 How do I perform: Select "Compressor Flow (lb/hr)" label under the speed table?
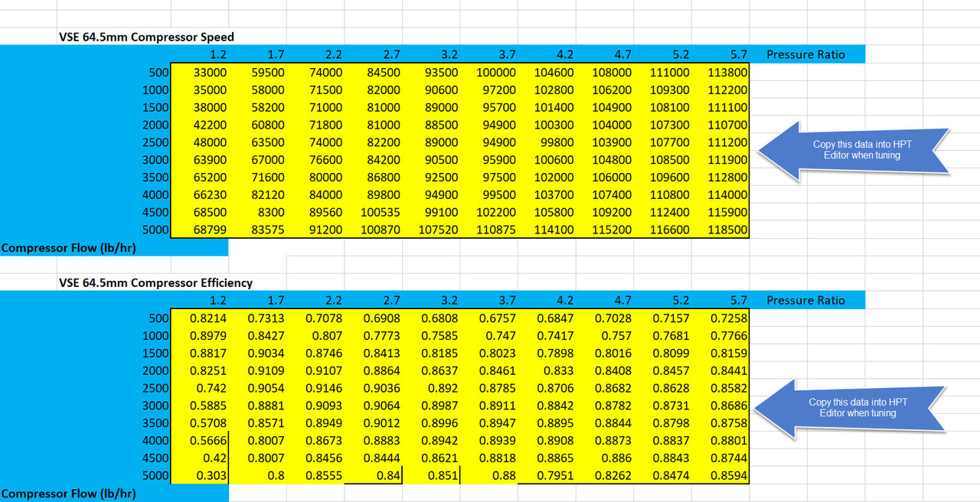pyautogui.click(x=71, y=248)
